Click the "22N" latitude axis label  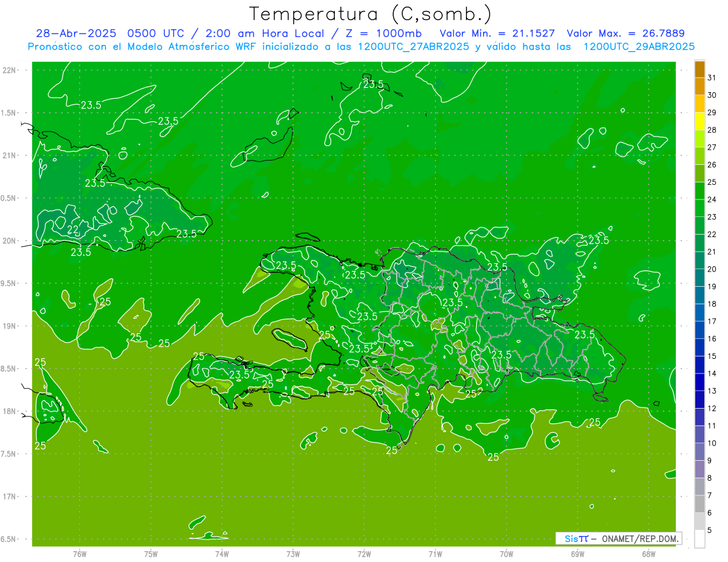click(11, 70)
